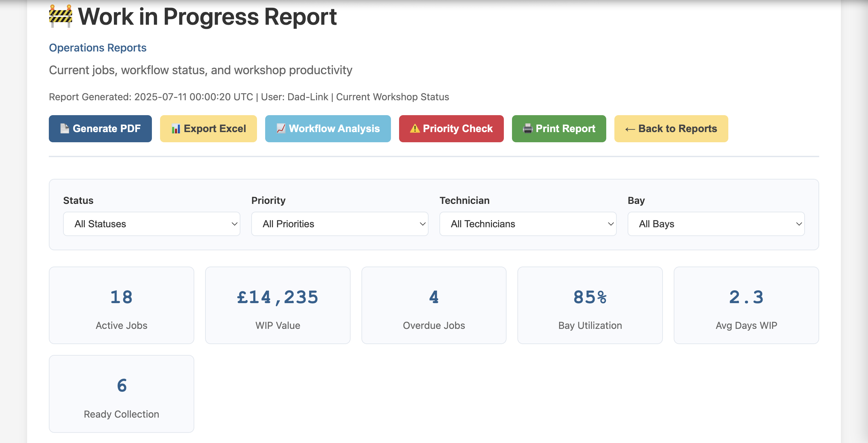The image size is (868, 443).
Task: Click the left arrow on Back to Reports
Action: (x=630, y=128)
